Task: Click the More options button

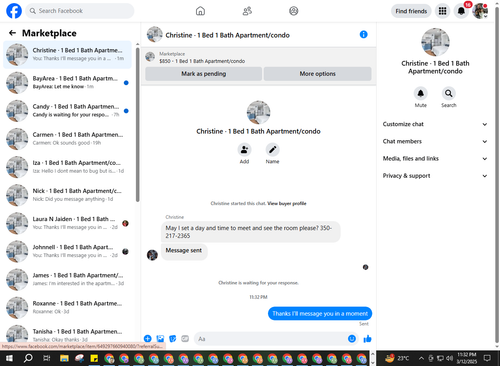Action: [317, 74]
